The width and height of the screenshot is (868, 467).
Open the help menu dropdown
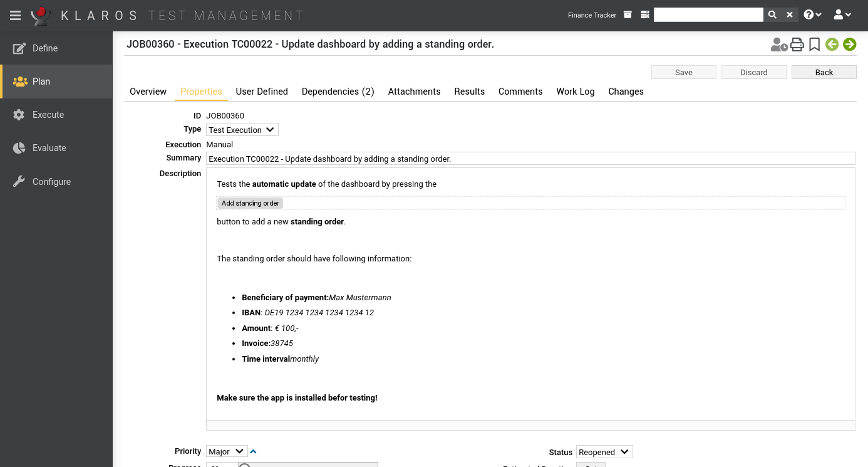click(812, 15)
